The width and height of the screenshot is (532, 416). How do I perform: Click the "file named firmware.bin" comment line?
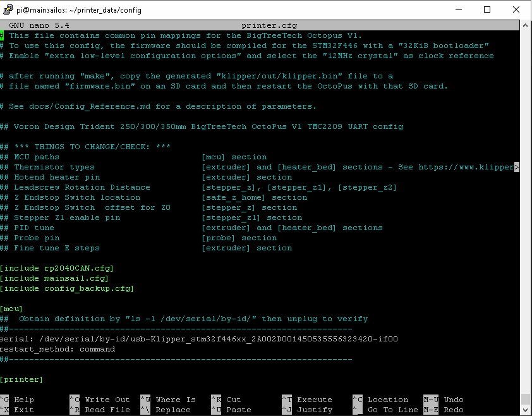224,86
